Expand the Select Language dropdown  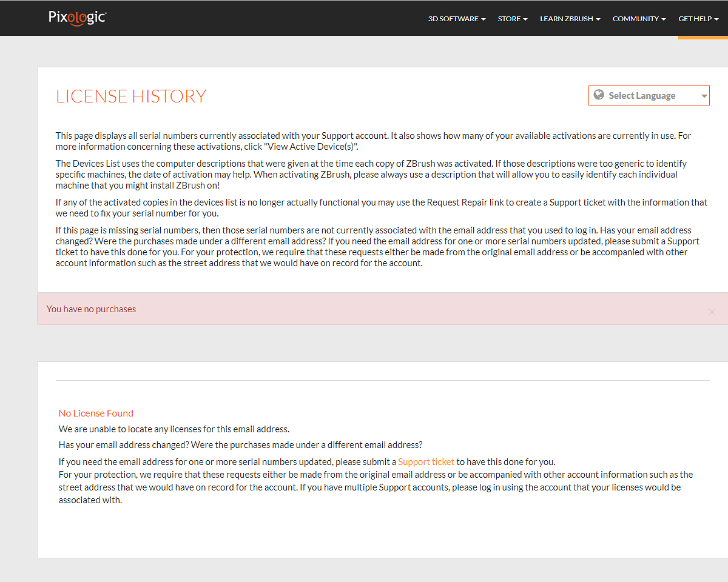click(x=649, y=96)
